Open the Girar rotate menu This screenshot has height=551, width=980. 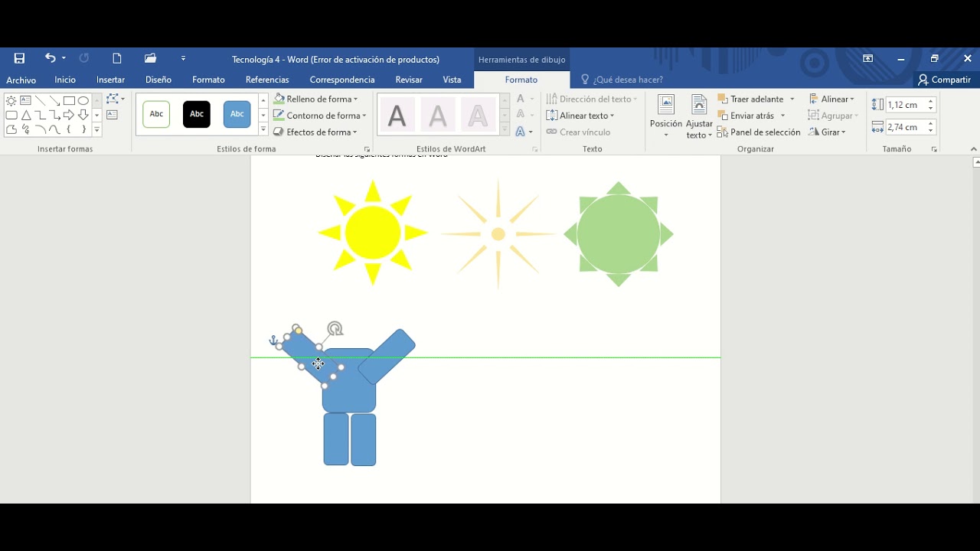point(827,132)
